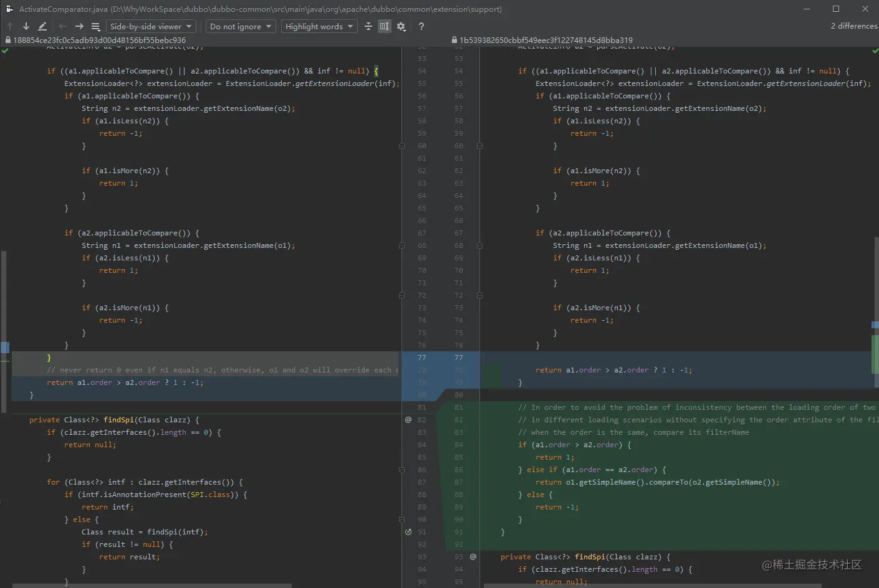Open the Do not ignore dropdown
The height and width of the screenshot is (588, 879).
pos(241,26)
